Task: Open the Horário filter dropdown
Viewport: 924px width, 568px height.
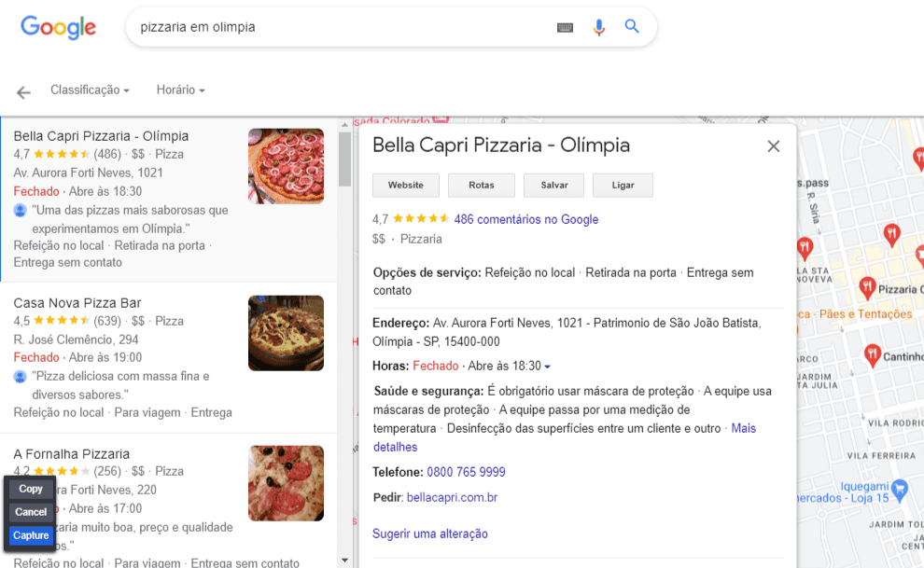Action: tap(179, 90)
